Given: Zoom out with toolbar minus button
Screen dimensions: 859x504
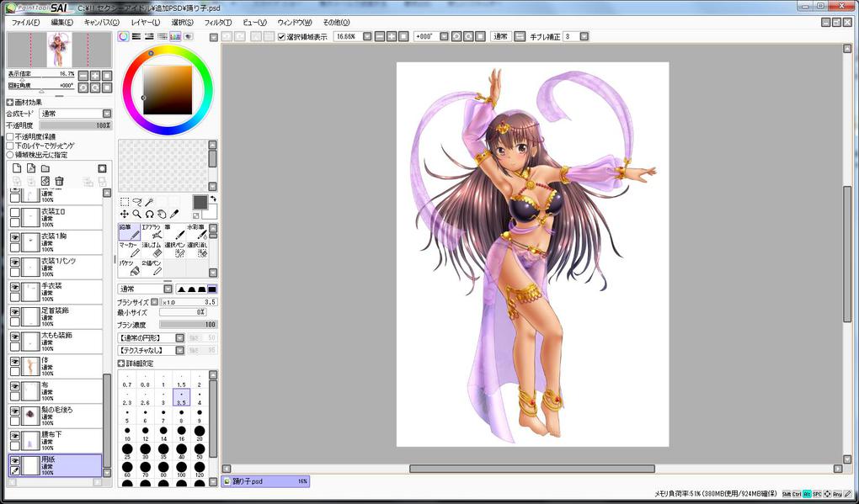Looking at the screenshot, I should 379,37.
